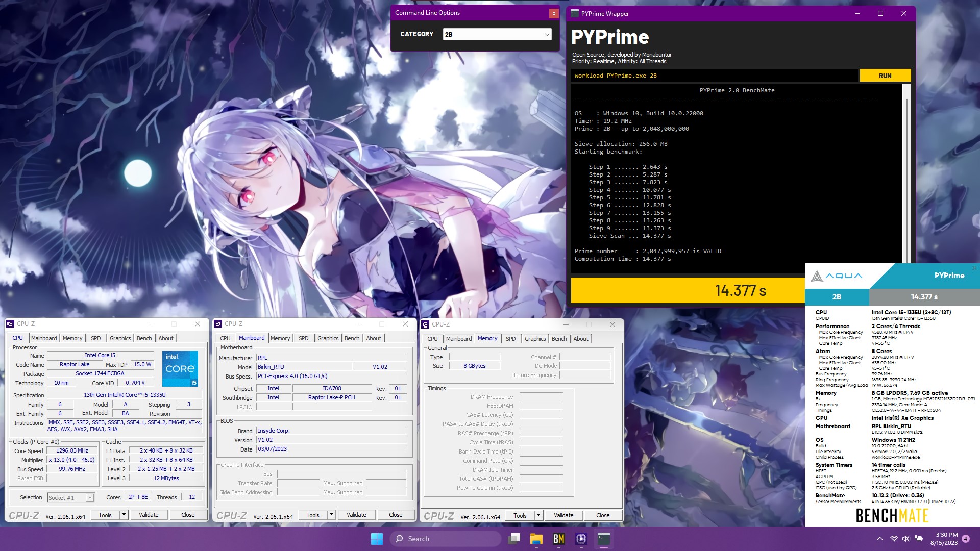Click Close button in Mainboard CPU-Z window
Image resolution: width=980 pixels, height=551 pixels.
pos(396,515)
